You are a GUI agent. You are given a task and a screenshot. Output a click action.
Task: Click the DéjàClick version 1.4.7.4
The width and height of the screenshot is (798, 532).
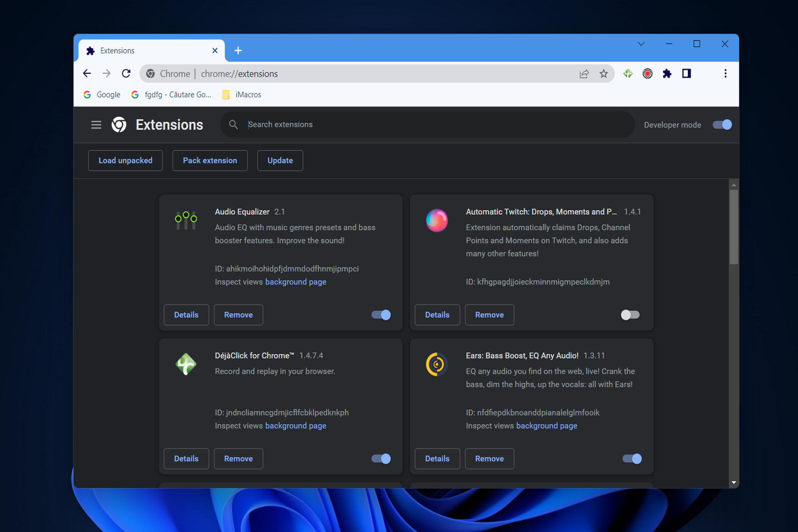311,356
